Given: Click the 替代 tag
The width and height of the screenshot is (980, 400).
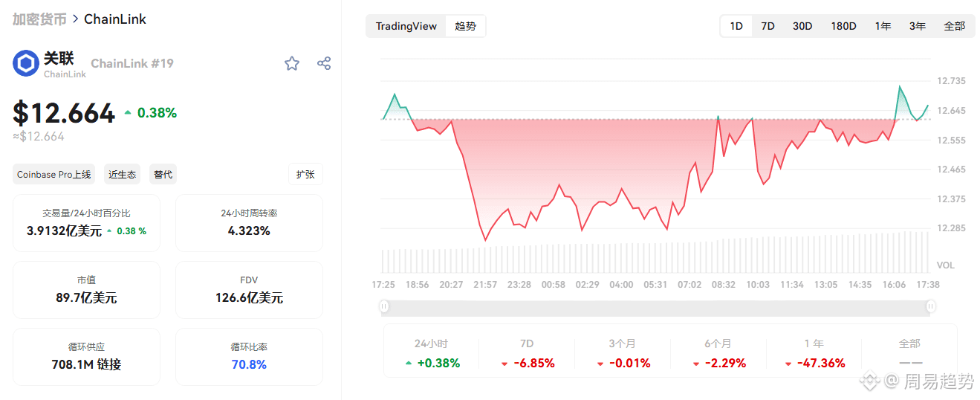Looking at the screenshot, I should coord(163,174).
